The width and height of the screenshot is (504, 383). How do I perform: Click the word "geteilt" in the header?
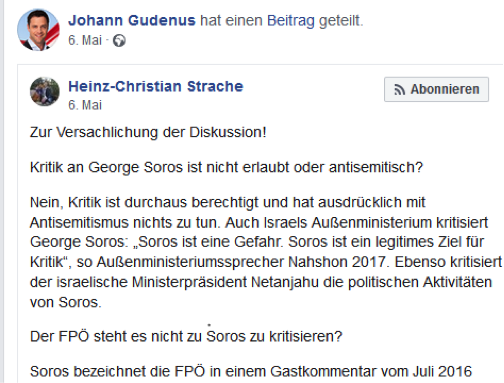click(x=339, y=21)
